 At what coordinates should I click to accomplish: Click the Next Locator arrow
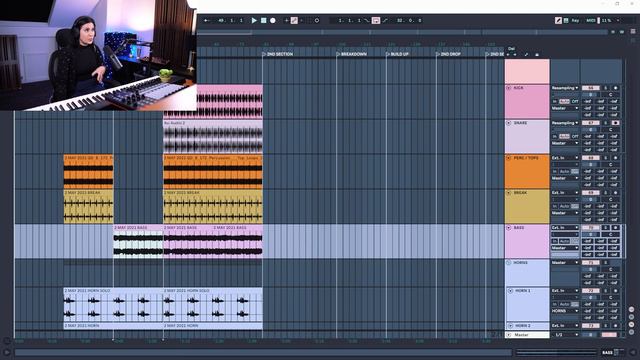(x=515, y=54)
